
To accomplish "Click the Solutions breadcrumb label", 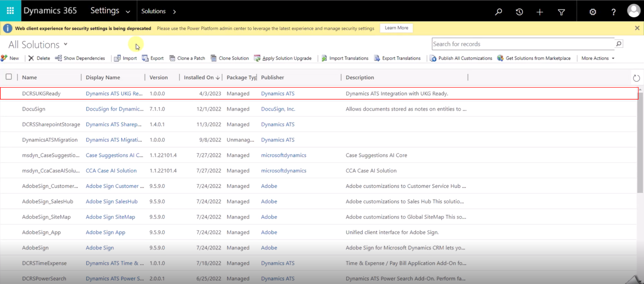I will click(153, 11).
